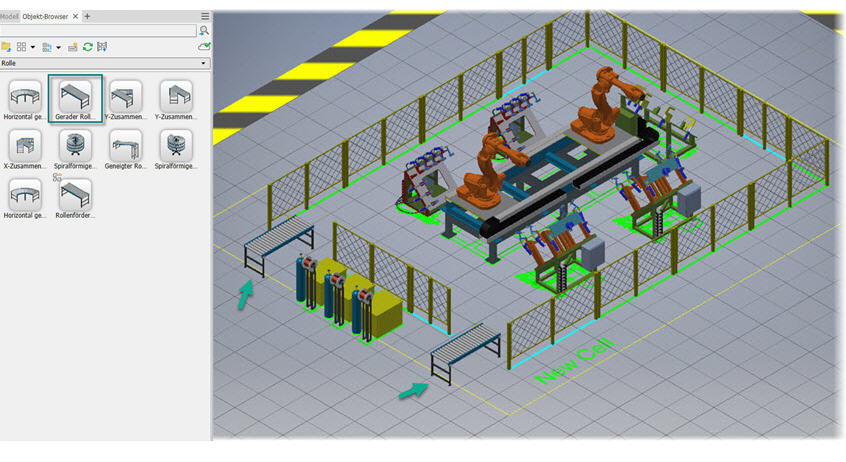Select Horizontal ge... asset beside Gerader Roll...
The height and width of the screenshot is (462, 846).
click(25, 100)
